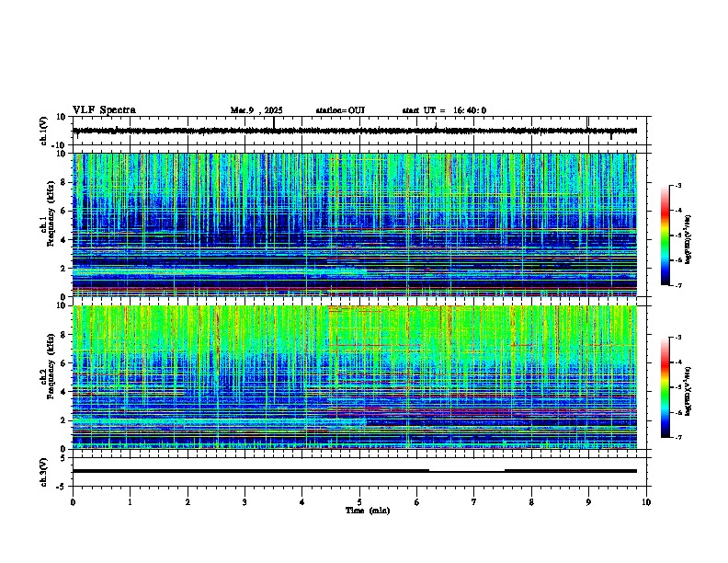
Task: Select the date text "Mar.9 , 2025"
Action: [256, 110]
